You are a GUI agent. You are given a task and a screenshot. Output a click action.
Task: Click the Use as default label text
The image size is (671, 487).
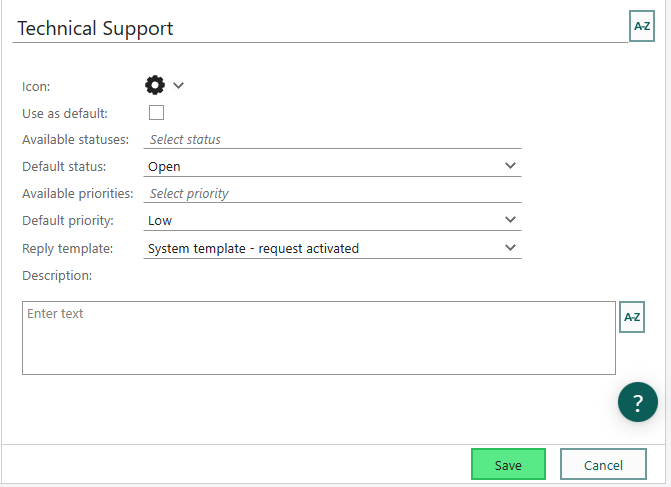(65, 113)
